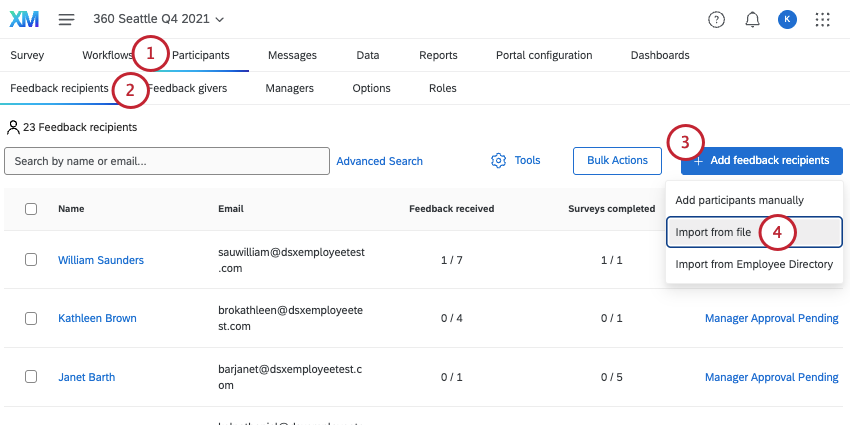
Task: Open Advanced Search link
Action: click(379, 161)
